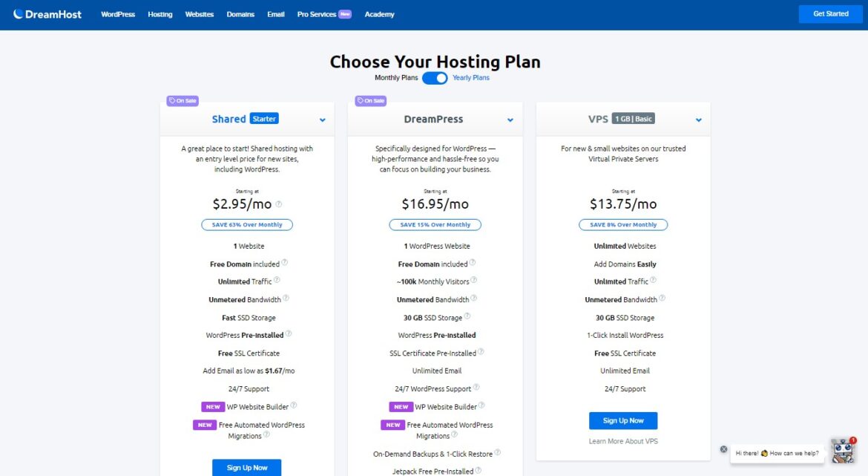Viewport: 868px width, 476px height.
Task: Click the Get Started button
Action: [830, 14]
